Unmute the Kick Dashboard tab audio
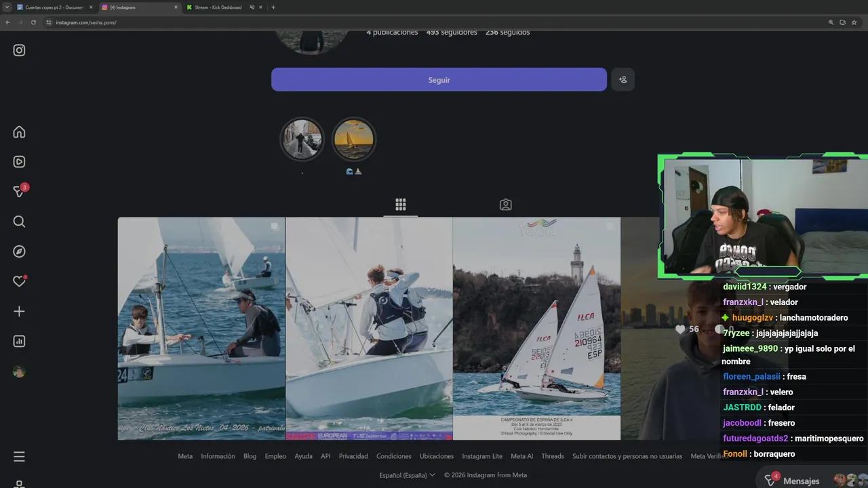This screenshot has width=868, height=488. pyautogui.click(x=252, y=7)
